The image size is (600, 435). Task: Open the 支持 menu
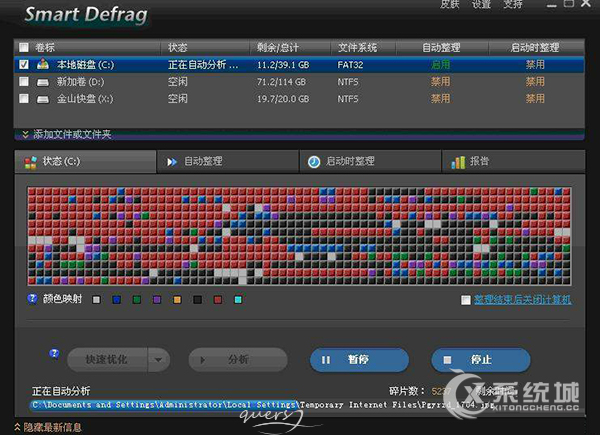[x=513, y=4]
